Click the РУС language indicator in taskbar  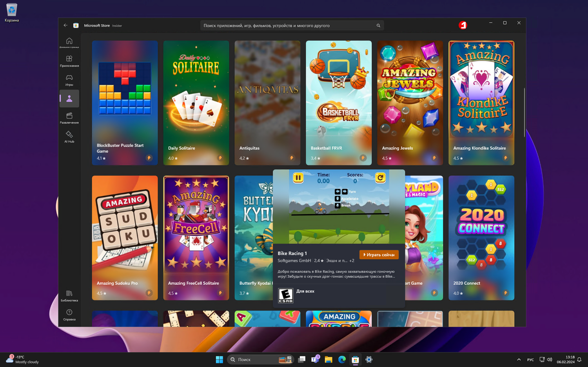(x=530, y=360)
